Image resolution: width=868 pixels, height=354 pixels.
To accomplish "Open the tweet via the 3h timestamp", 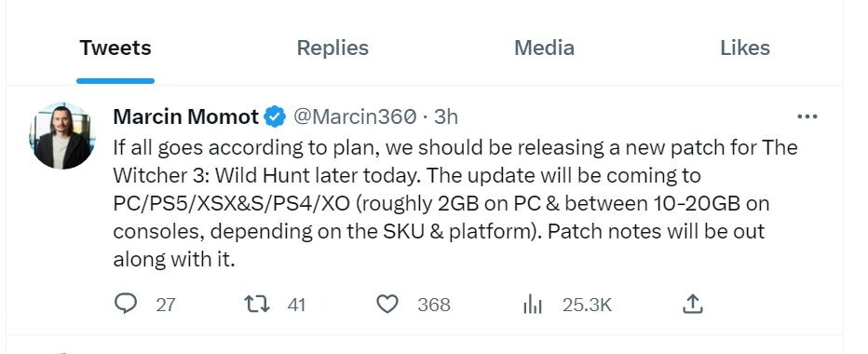I will (446, 116).
